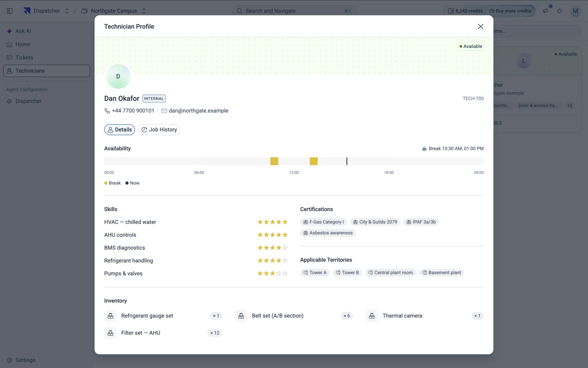Click the 8,240 credits indicator
This screenshot has width=588, height=368.
point(465,11)
